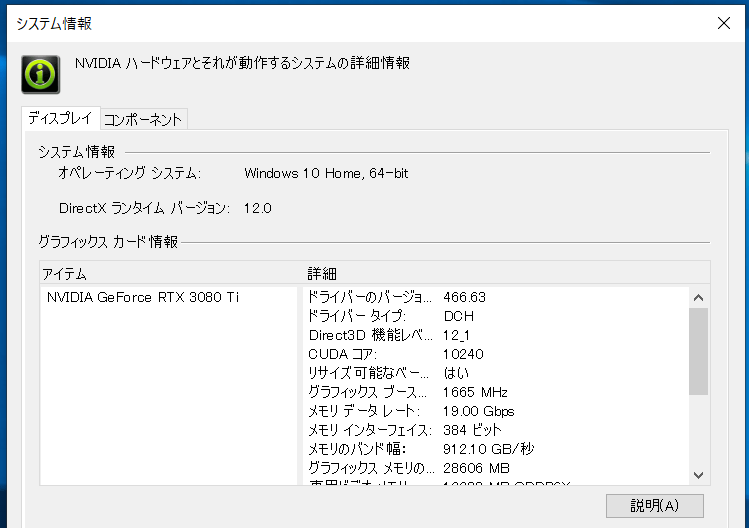Image resolution: width=749 pixels, height=528 pixels.
Task: Click メモリ インターフェイス label
Action: [370, 430]
